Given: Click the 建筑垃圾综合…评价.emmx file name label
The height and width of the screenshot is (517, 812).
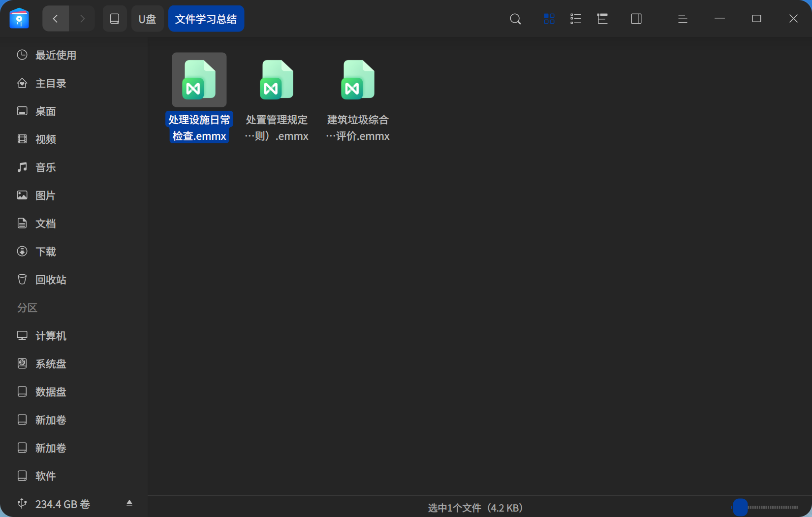Looking at the screenshot, I should tap(358, 128).
